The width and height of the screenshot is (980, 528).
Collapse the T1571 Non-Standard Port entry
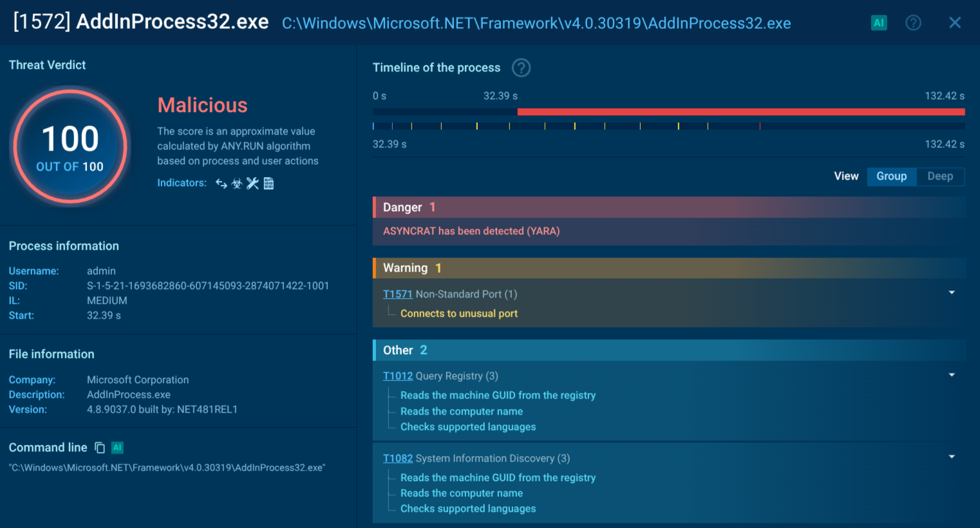(x=952, y=292)
